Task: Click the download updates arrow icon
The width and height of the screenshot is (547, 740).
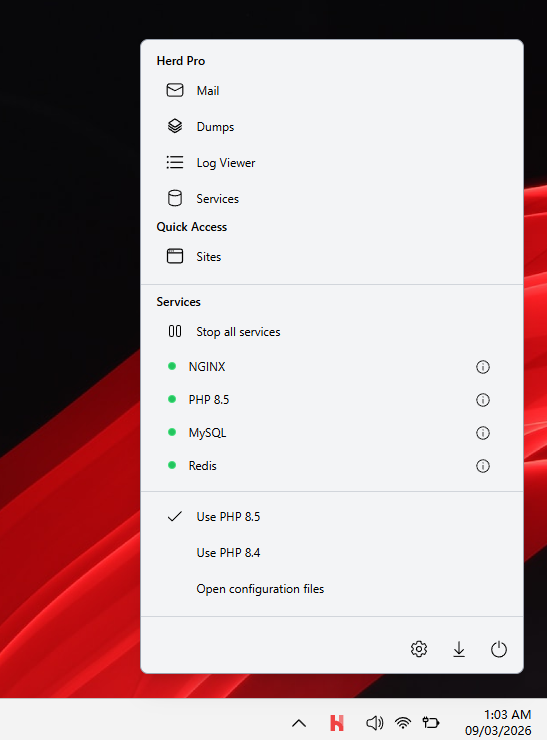Action: coord(459,649)
